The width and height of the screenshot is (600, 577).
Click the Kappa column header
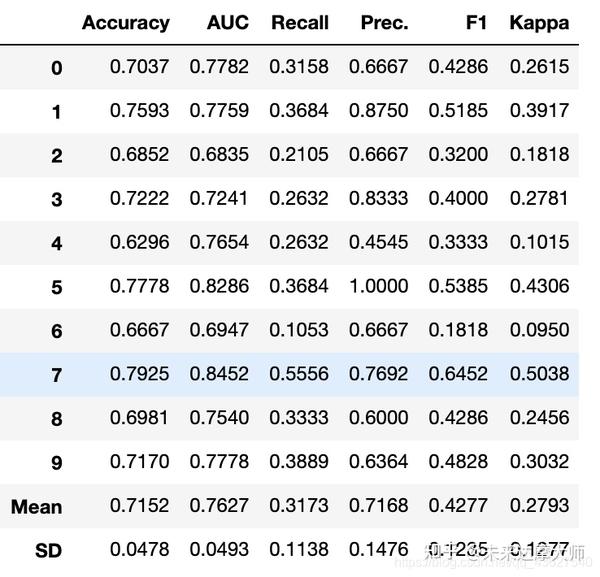[539, 23]
